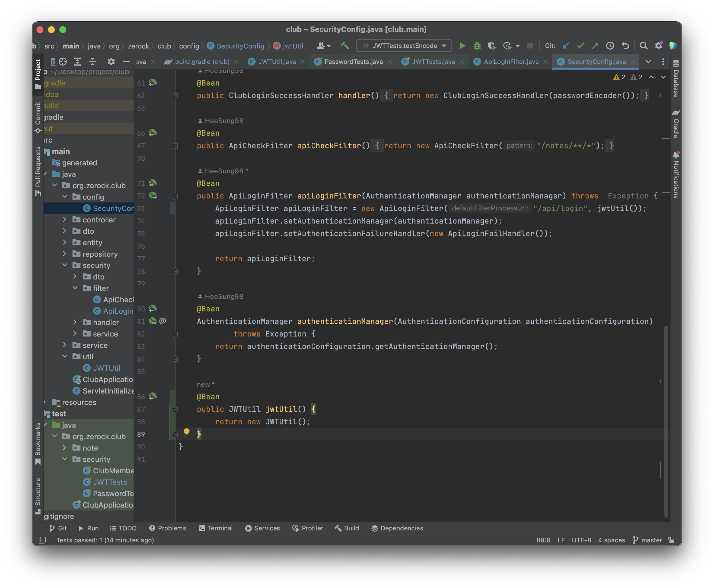Click the bean gutter icon on line 86
Viewport: 714px width, 588px height.
153,396
